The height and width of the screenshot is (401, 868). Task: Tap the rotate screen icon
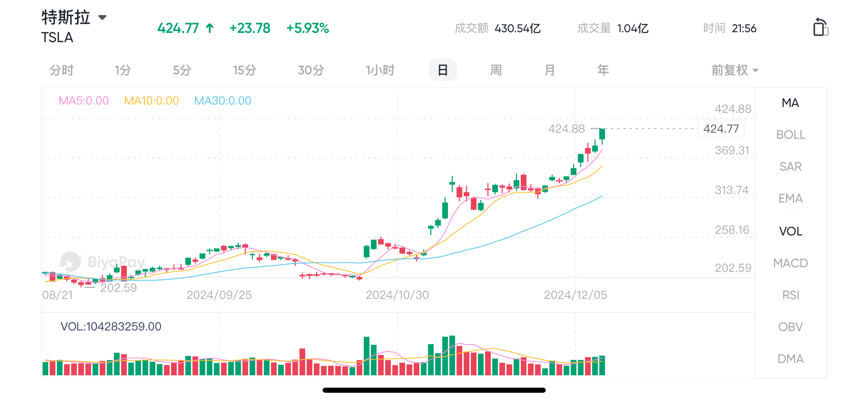(820, 27)
